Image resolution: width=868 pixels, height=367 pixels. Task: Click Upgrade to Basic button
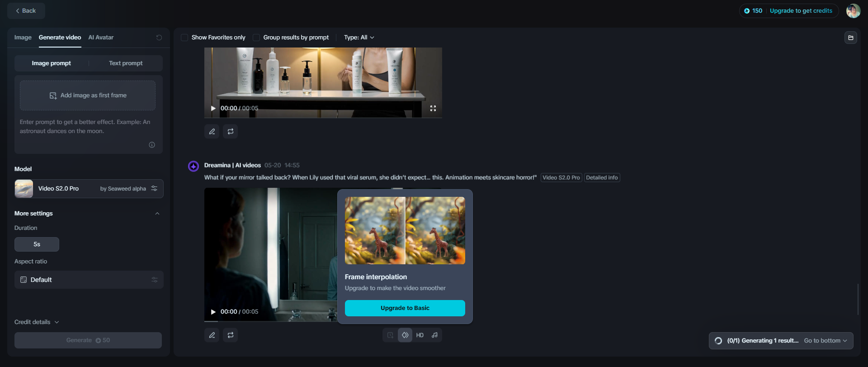pyautogui.click(x=405, y=308)
